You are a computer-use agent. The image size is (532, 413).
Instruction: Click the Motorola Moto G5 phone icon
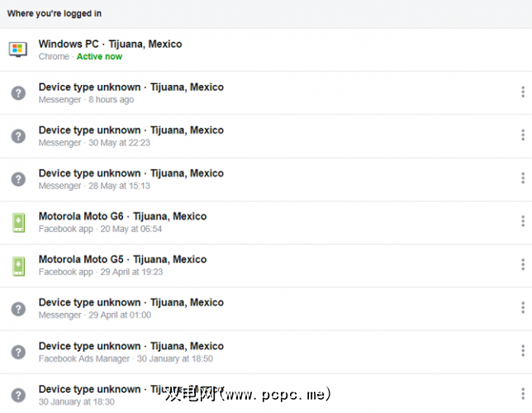tap(17, 265)
